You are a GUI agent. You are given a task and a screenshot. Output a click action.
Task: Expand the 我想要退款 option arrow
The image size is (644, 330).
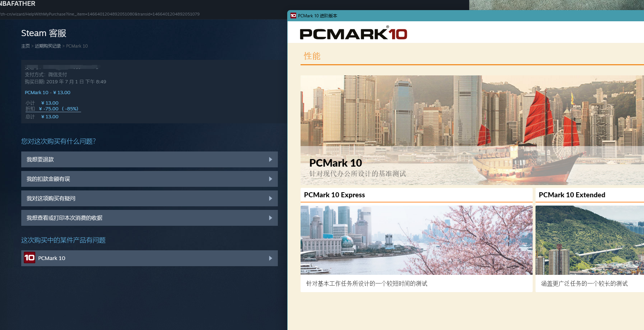pos(271,159)
